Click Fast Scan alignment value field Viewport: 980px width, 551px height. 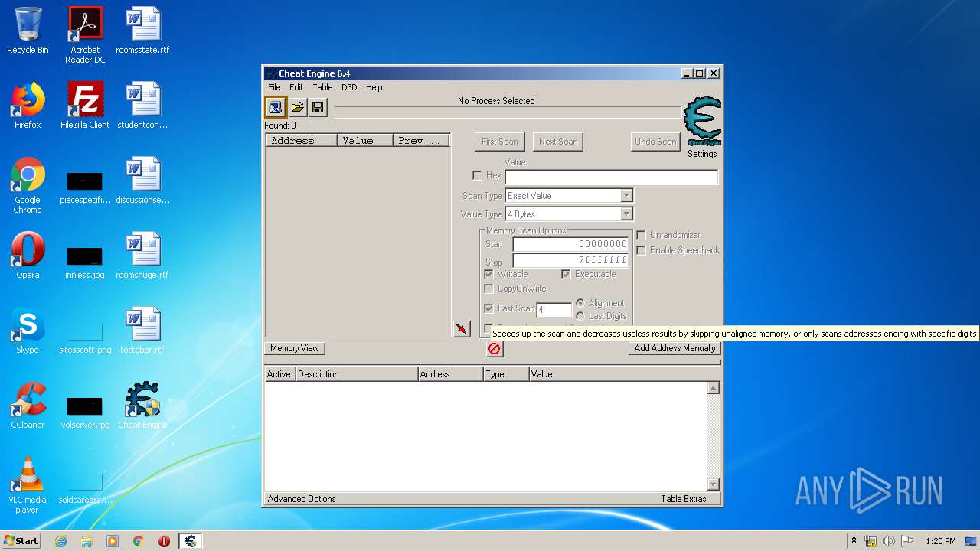click(554, 310)
